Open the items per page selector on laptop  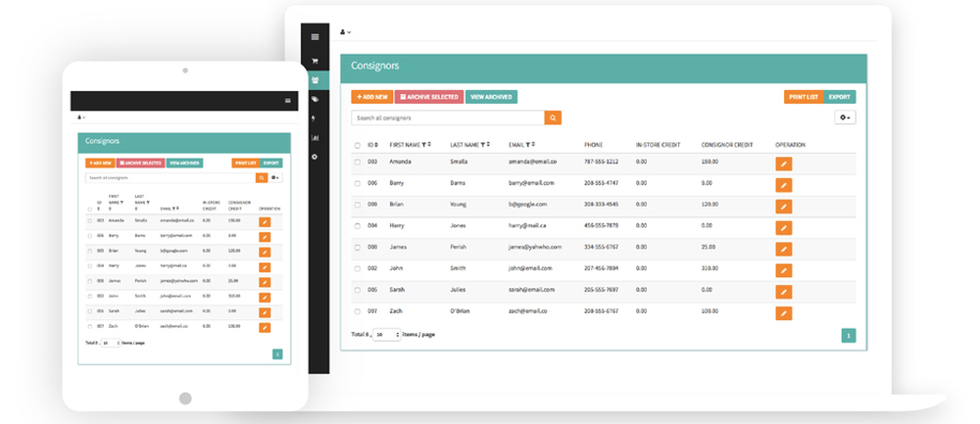[x=387, y=335]
